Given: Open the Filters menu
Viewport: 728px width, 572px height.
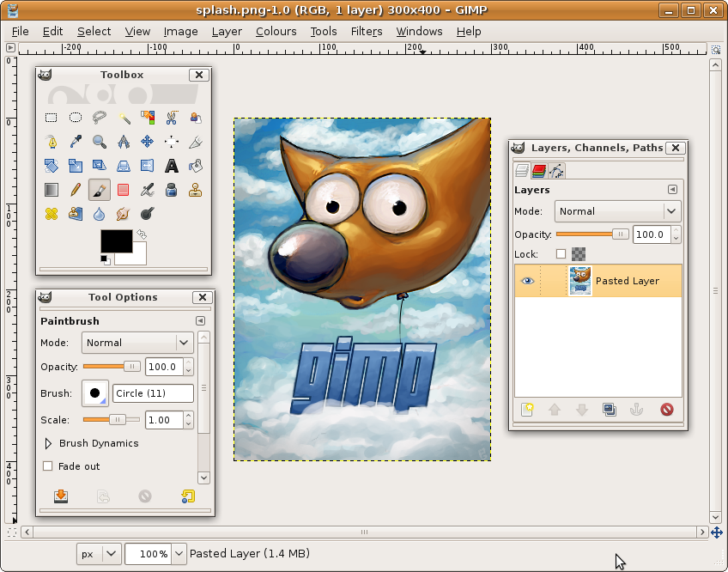Looking at the screenshot, I should coord(367,31).
